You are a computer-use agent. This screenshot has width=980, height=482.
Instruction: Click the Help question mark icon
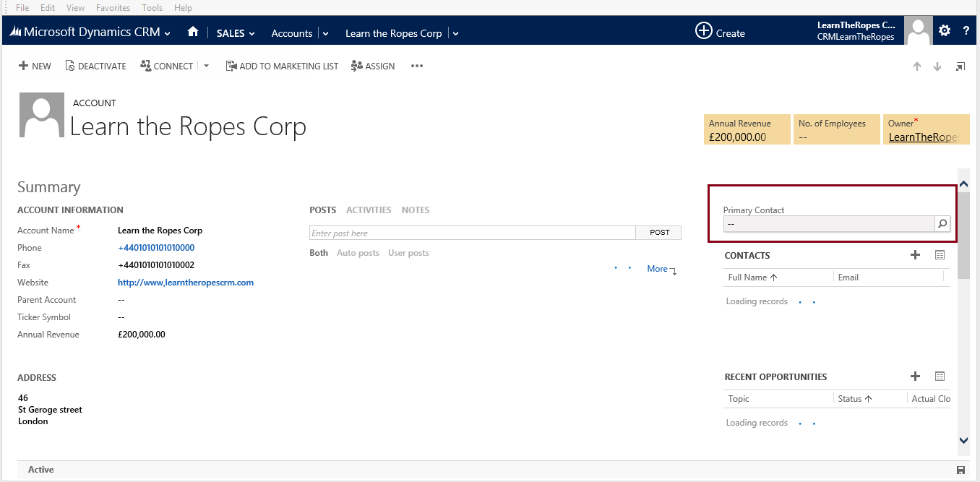[966, 30]
